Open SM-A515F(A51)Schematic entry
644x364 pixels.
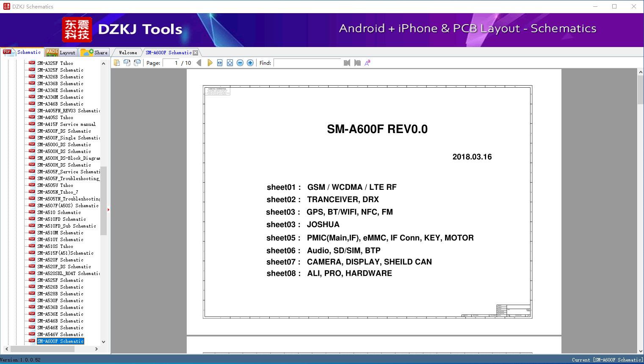point(65,253)
